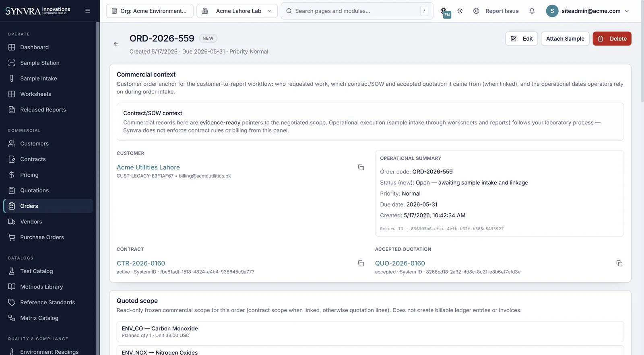
Task: Click the Report Issue button
Action: pyautogui.click(x=496, y=11)
